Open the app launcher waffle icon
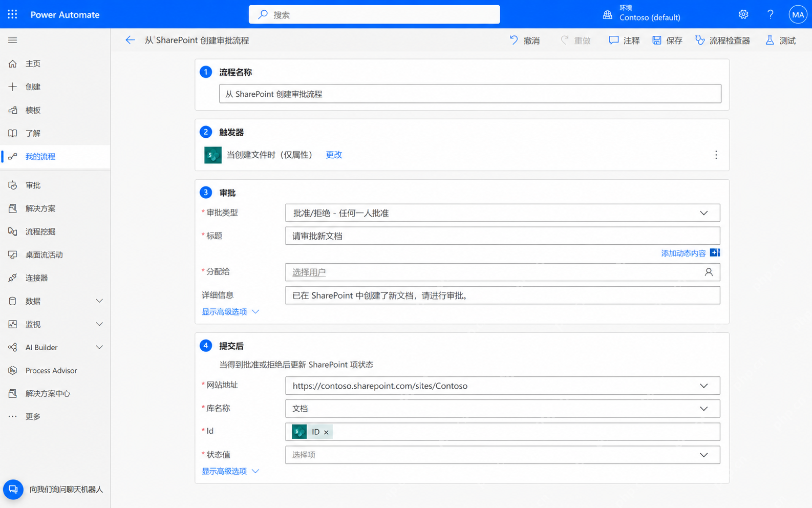The width and height of the screenshot is (812, 508). (12, 14)
